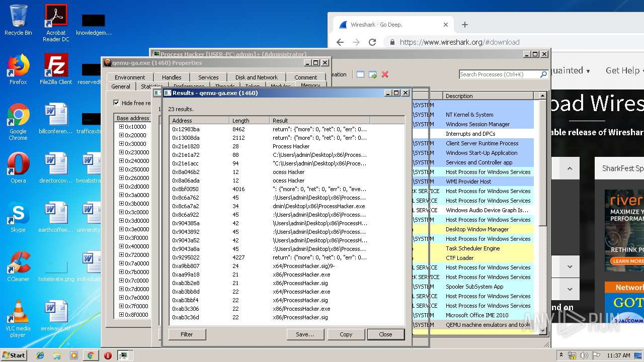This screenshot has width=644, height=362.
Task: Switch to Handles tab
Action: pyautogui.click(x=172, y=77)
